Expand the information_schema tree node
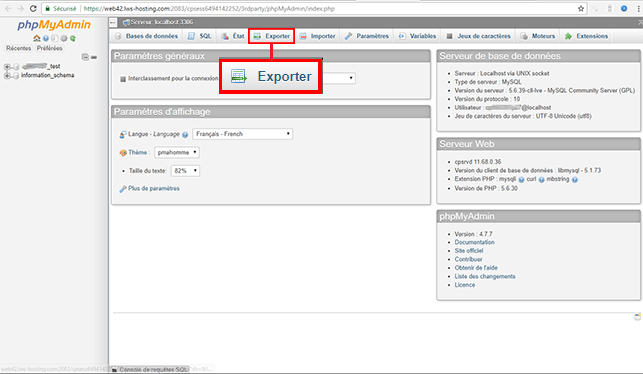Image resolution: width=643 pixels, height=374 pixels. (7, 75)
